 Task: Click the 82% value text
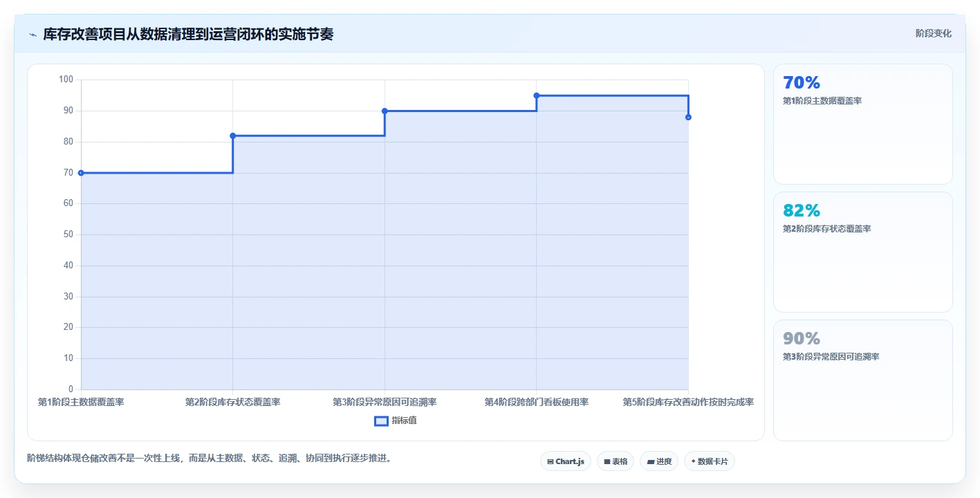pyautogui.click(x=802, y=210)
